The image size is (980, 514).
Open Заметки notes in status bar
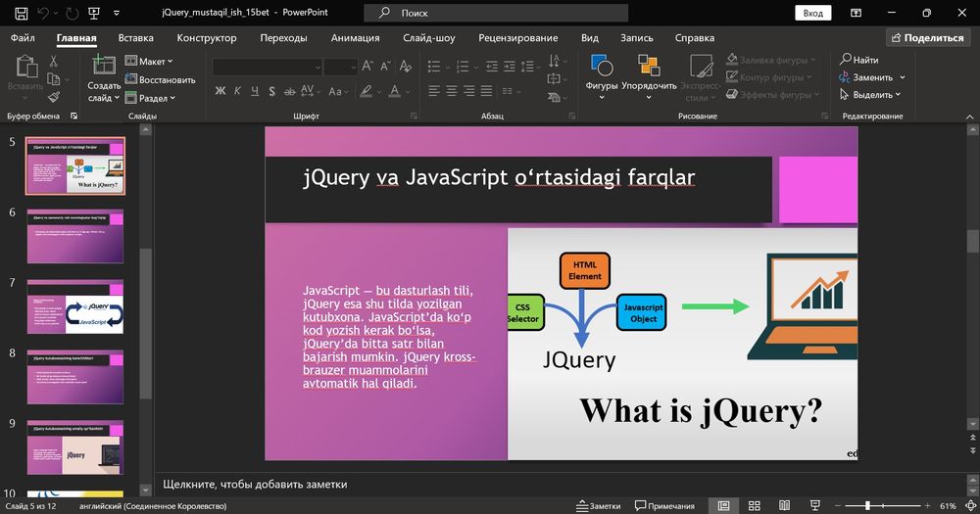coord(598,506)
